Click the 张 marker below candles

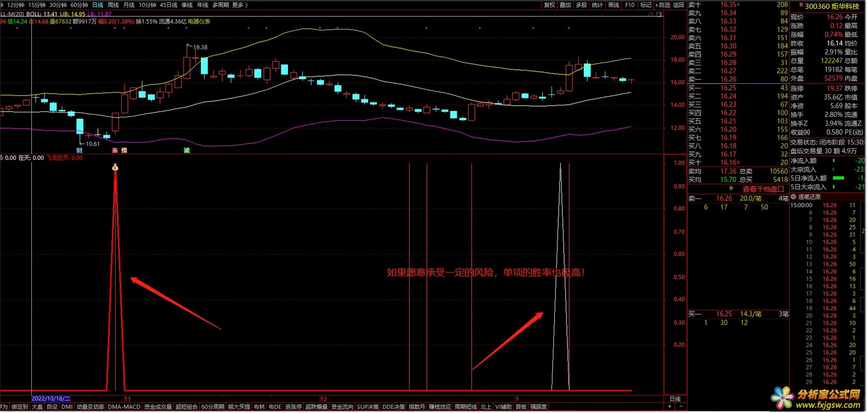115,151
